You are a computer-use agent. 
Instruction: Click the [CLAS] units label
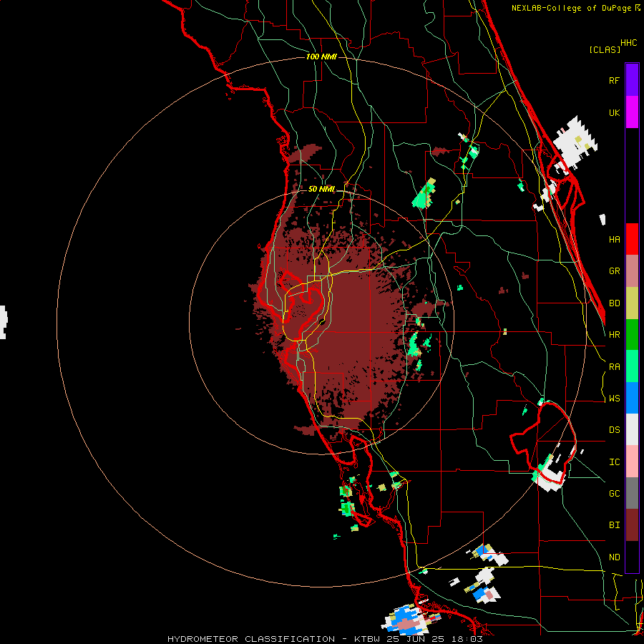605,49
